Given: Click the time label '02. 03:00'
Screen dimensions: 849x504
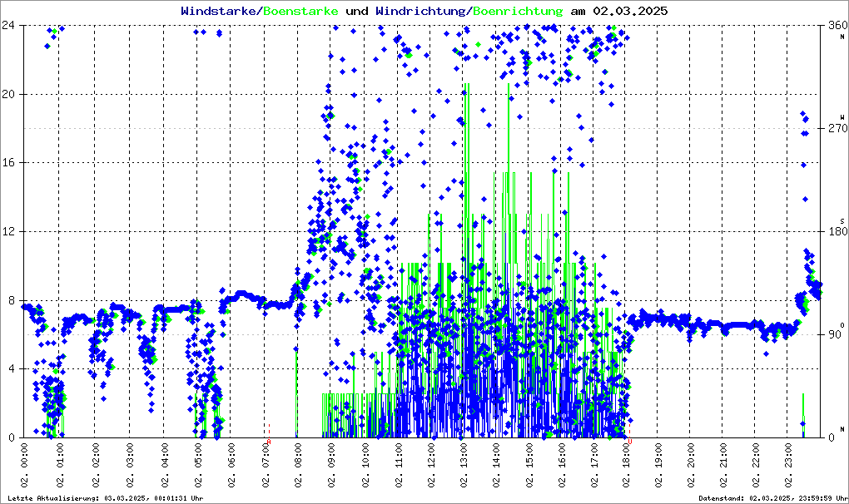Looking at the screenshot, I should pyautogui.click(x=129, y=465).
